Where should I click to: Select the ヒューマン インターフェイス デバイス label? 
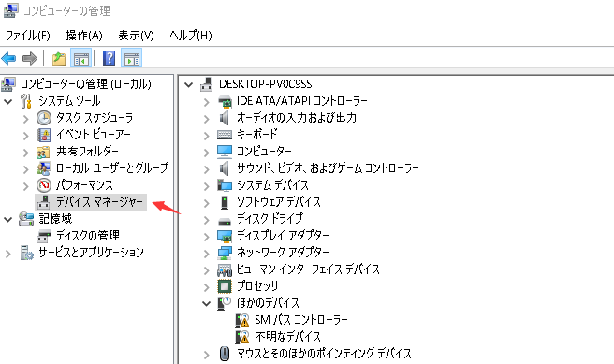(x=308, y=269)
